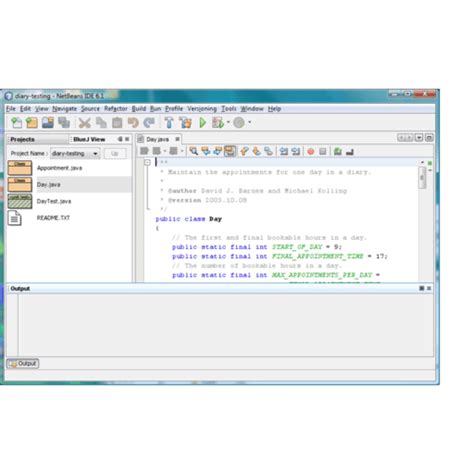
Task: Click the Up button
Action: pos(115,153)
